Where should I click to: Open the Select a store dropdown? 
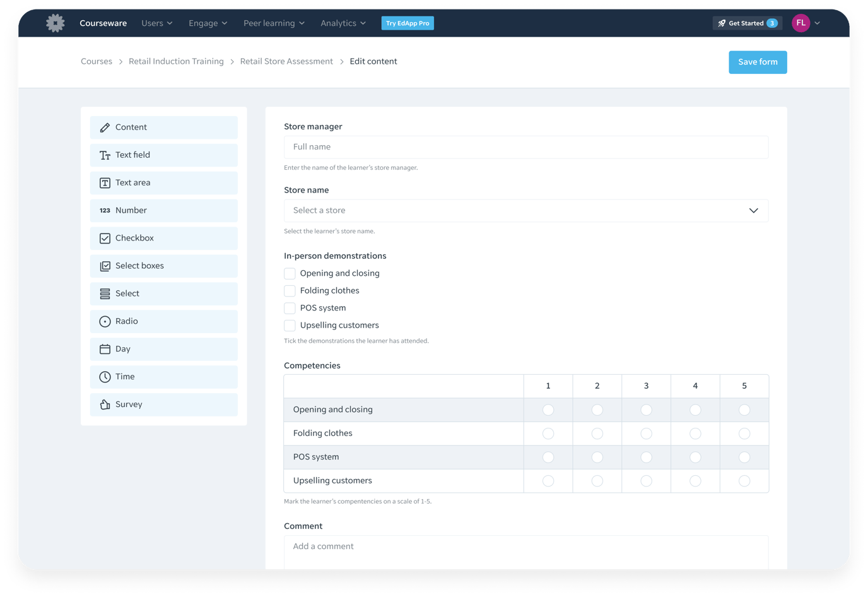point(525,211)
